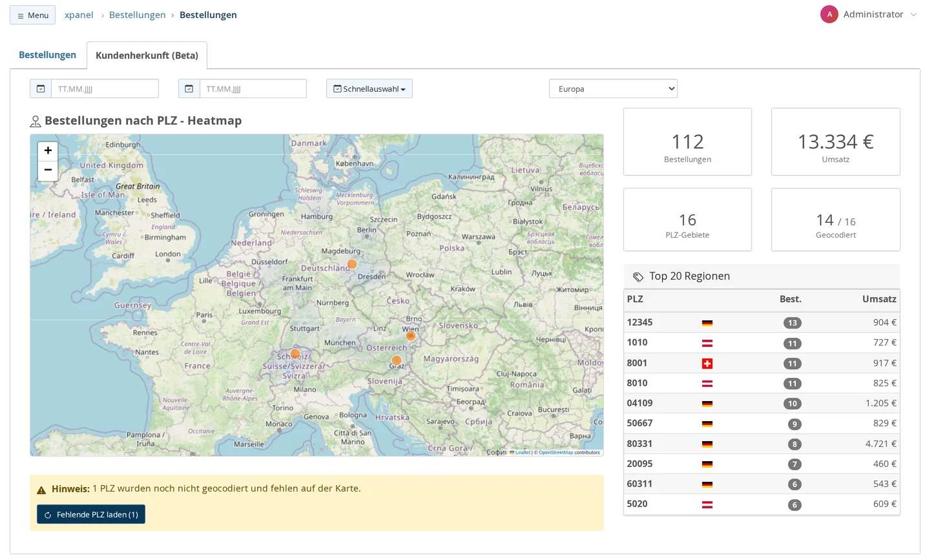
Task: Zoom out on the heatmap map
Action: click(48, 171)
